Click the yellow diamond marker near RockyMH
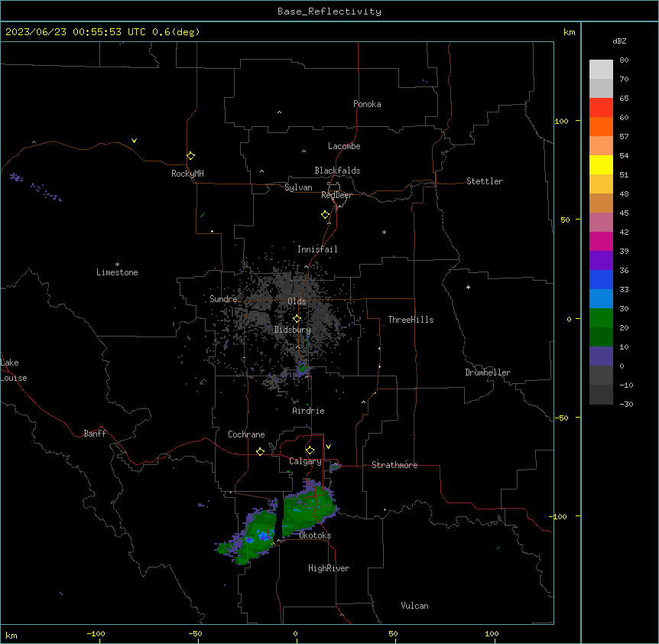Screen dimensions: 659x644 coord(191,156)
